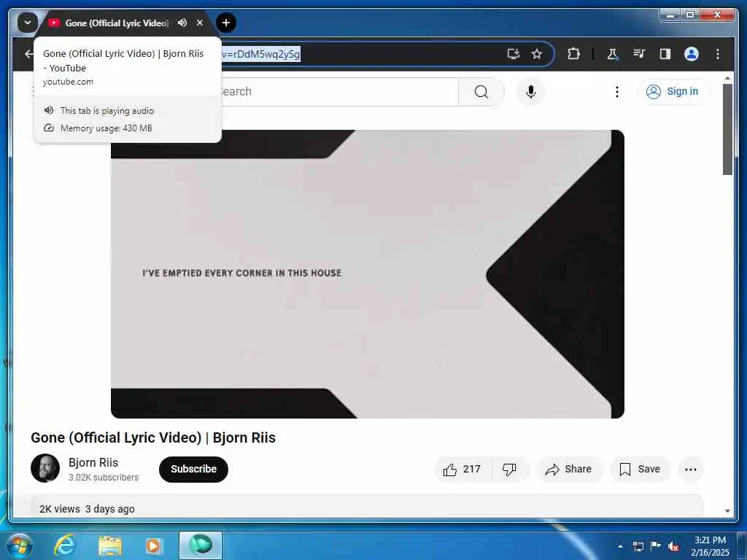Save the video to a playlist
747x560 pixels.
tap(640, 469)
